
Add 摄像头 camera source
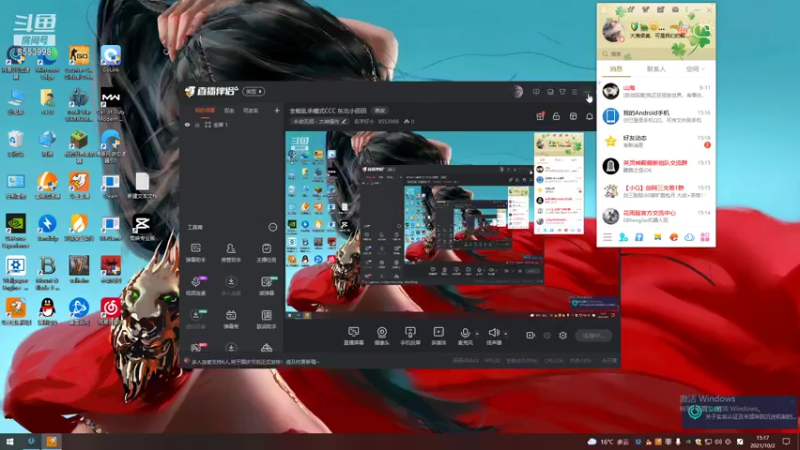[382, 336]
